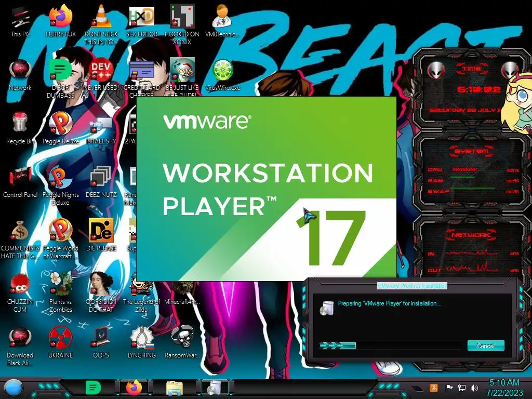Image resolution: width=532 pixels, height=399 pixels.
Task: Select the BE JUST LIKE THE DUDE icon
Action: pyautogui.click(x=182, y=77)
